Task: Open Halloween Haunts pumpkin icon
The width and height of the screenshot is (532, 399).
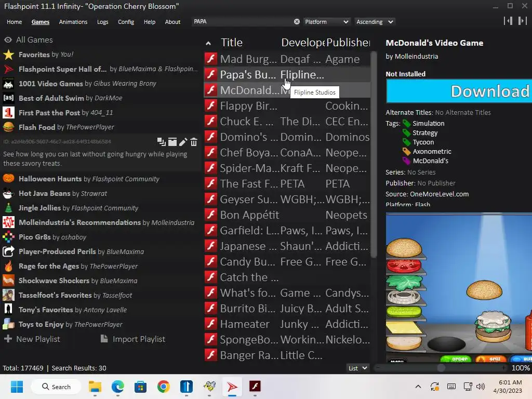Action: click(x=8, y=179)
